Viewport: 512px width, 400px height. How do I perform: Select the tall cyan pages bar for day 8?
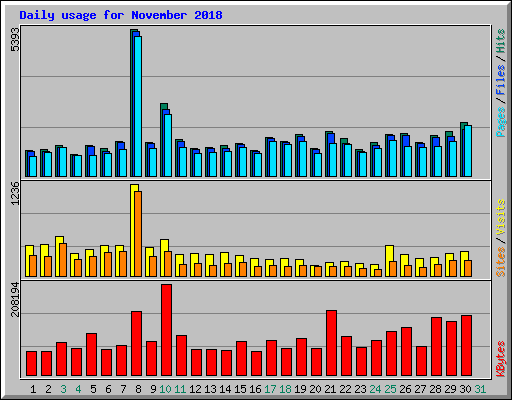pyautogui.click(x=138, y=106)
